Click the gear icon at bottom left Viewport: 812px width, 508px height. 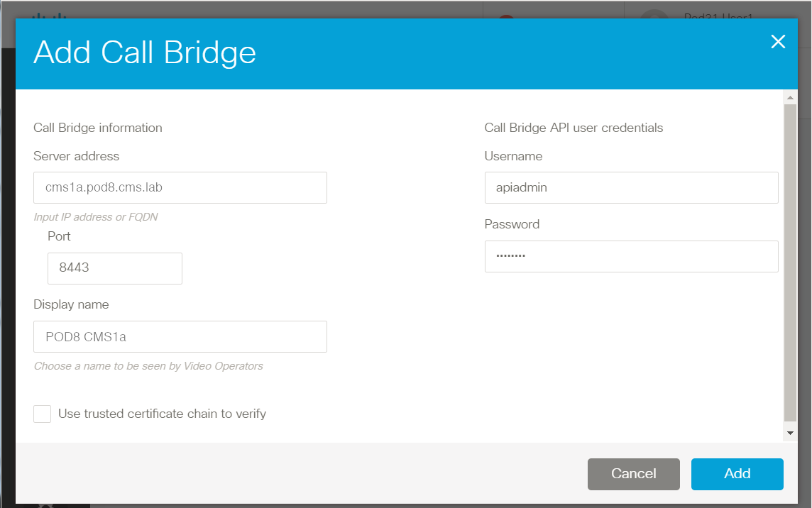tap(45, 505)
